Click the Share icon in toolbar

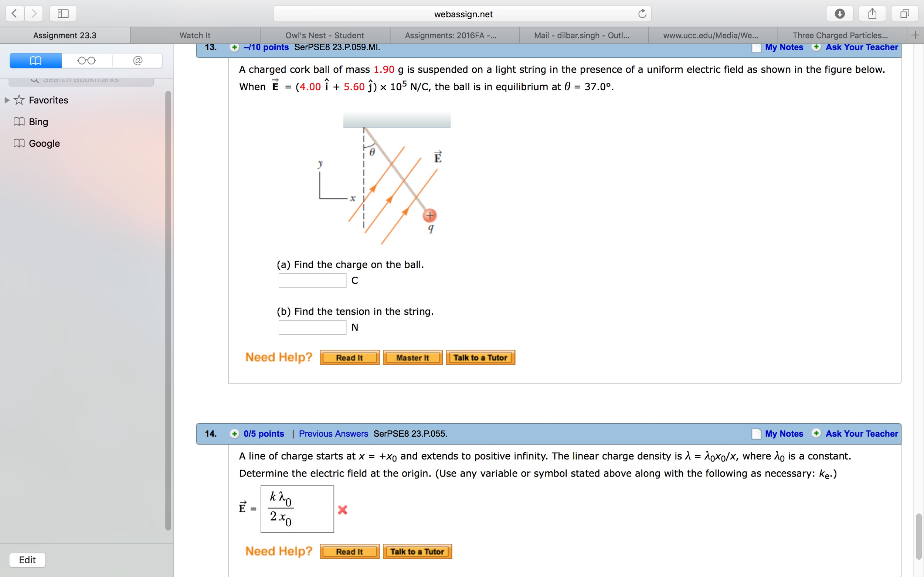(x=872, y=14)
